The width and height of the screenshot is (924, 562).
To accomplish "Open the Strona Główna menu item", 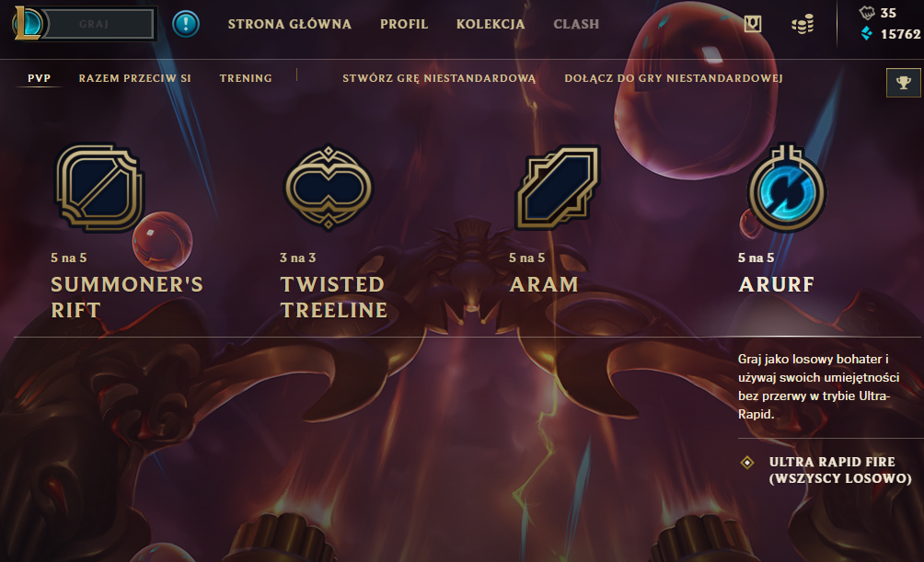I will click(289, 24).
